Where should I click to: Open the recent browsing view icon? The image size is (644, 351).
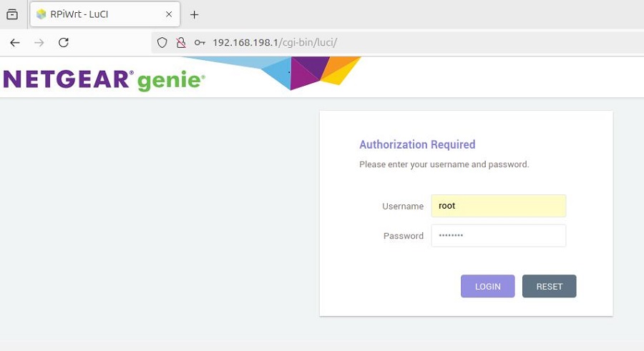pos(12,14)
